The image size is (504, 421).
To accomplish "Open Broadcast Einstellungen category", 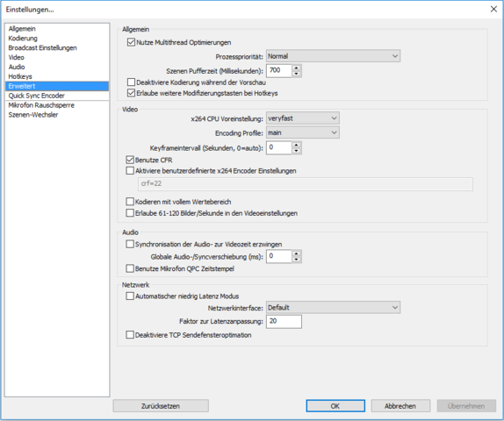I will coord(42,48).
